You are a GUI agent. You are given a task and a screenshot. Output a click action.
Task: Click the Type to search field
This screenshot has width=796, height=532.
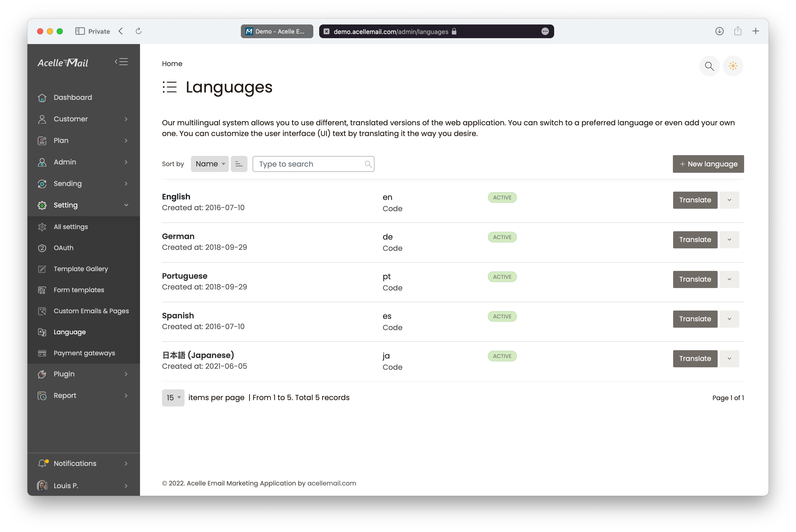point(313,164)
